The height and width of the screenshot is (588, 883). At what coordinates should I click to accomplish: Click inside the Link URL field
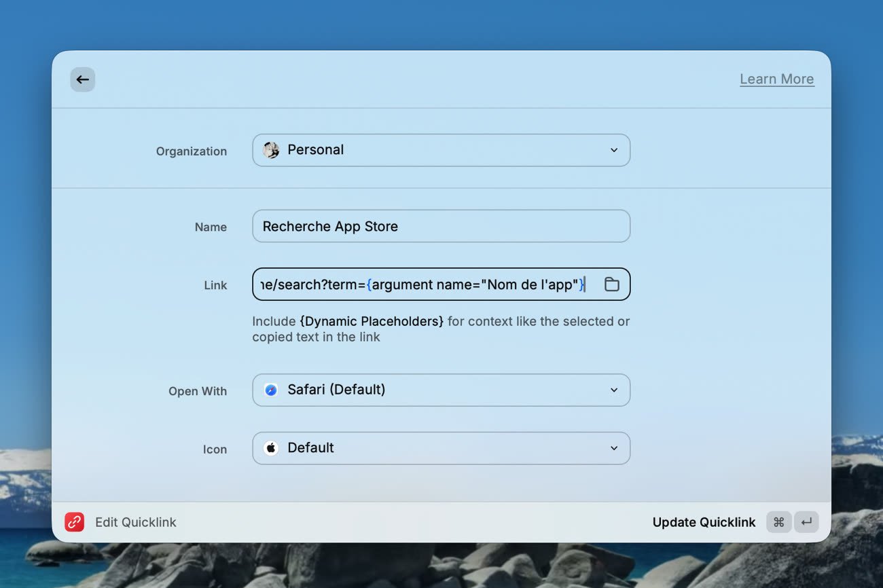click(x=421, y=284)
